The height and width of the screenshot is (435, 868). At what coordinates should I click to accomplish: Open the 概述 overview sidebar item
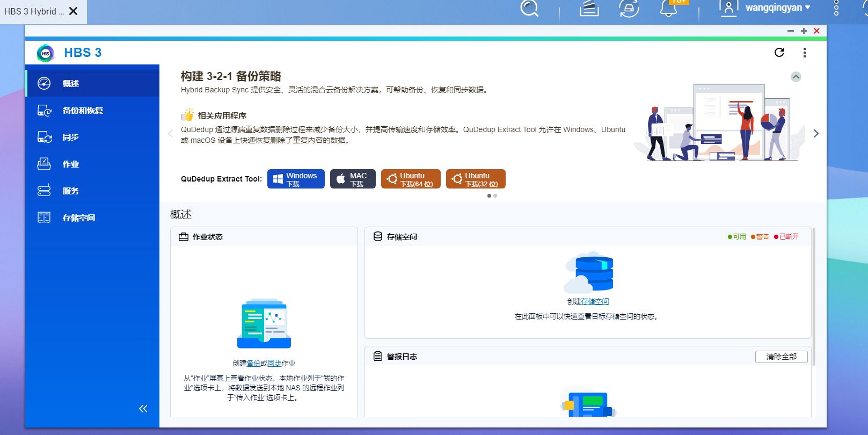tap(92, 83)
